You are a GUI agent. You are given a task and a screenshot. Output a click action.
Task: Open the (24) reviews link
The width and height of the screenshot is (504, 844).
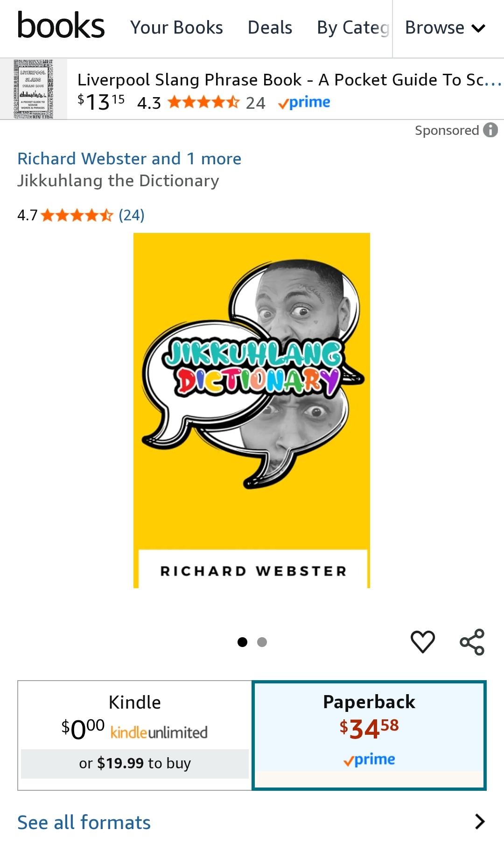(132, 215)
